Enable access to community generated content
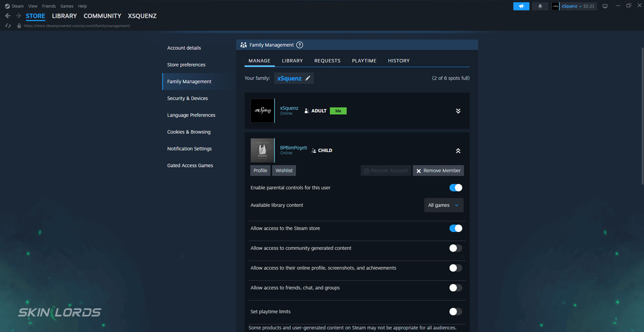The height and width of the screenshot is (332, 644). point(456,248)
